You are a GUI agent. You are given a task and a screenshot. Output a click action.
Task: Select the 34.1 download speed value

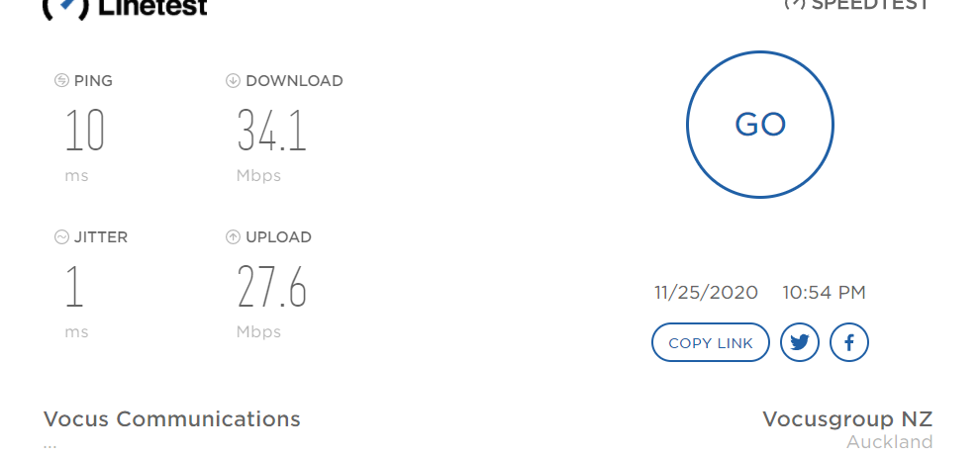pyautogui.click(x=272, y=131)
